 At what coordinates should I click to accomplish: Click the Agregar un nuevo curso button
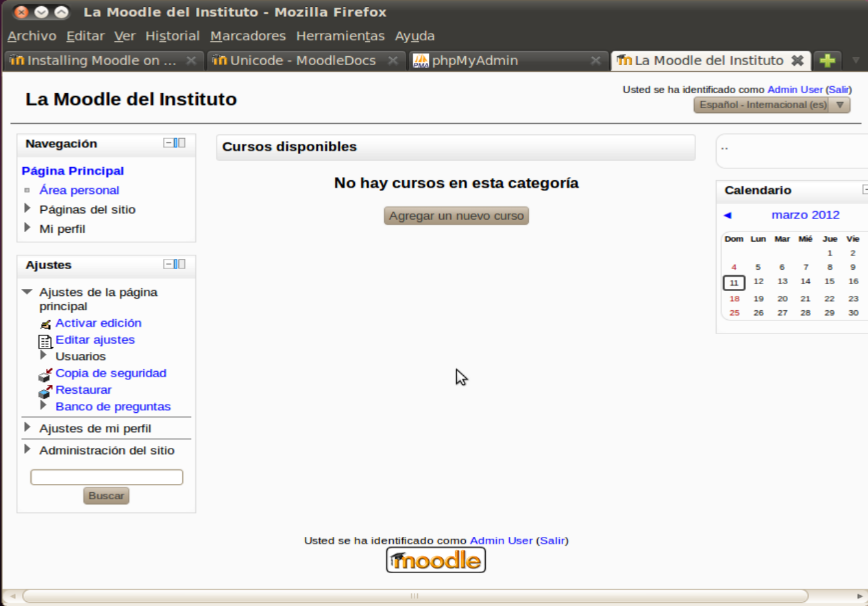click(x=456, y=216)
